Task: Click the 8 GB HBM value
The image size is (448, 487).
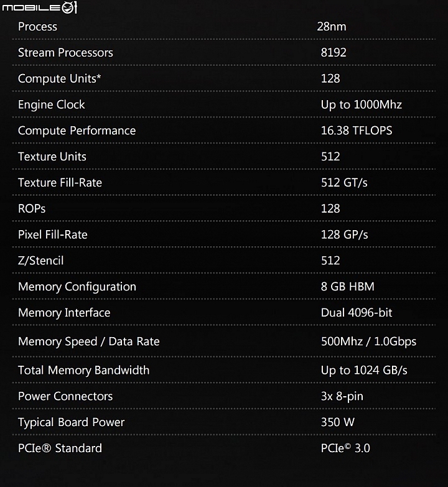Action: [348, 286]
